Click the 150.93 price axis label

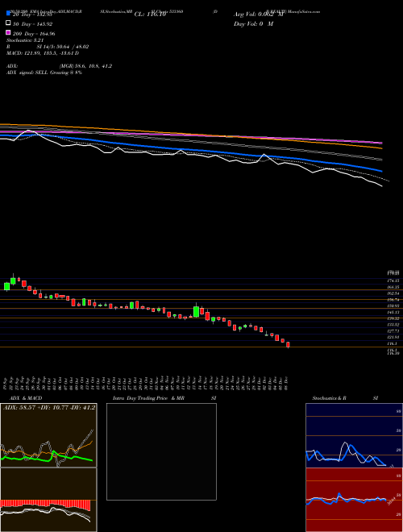393,305
